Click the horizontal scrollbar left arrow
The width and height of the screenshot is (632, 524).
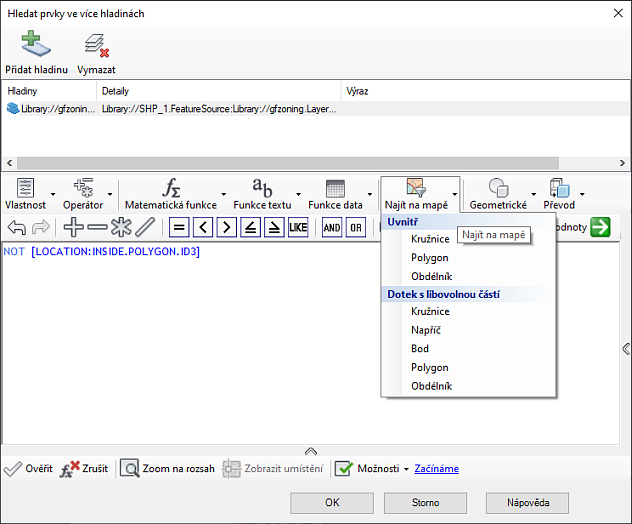point(10,163)
